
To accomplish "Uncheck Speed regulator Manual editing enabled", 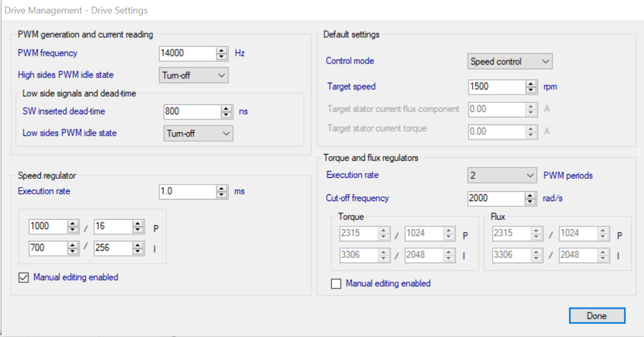I will click(x=24, y=278).
